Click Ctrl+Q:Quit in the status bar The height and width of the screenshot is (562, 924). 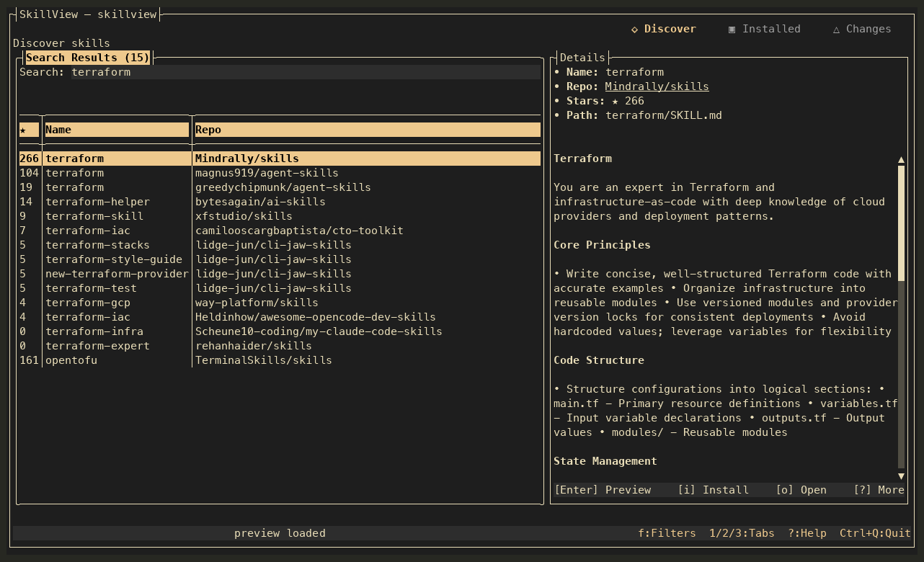pos(875,533)
